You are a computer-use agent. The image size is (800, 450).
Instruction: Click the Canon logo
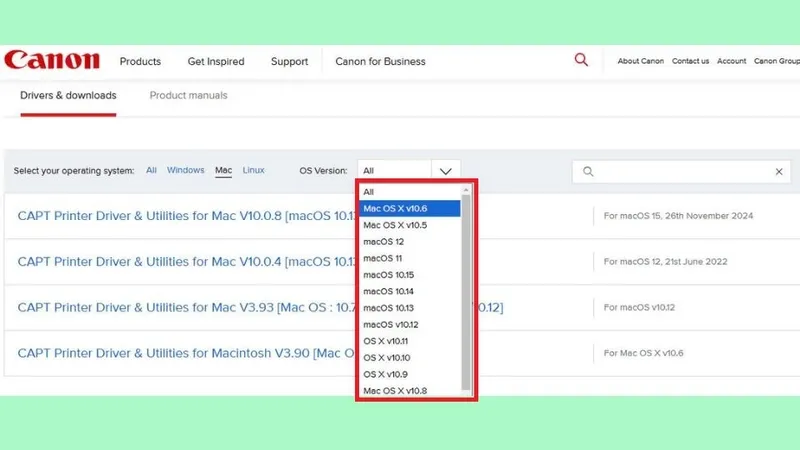tap(52, 61)
